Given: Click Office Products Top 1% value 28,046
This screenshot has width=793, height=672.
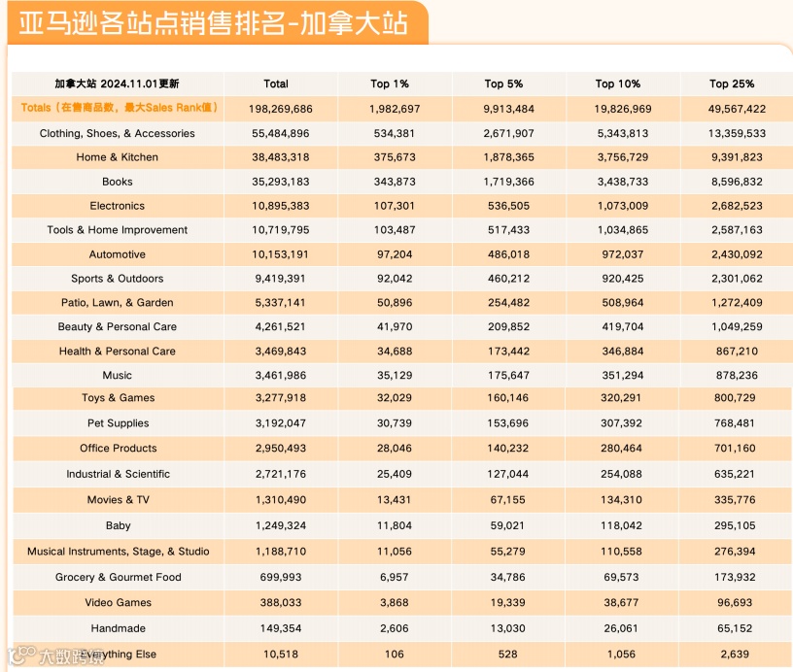Looking at the screenshot, I should coord(395,449).
